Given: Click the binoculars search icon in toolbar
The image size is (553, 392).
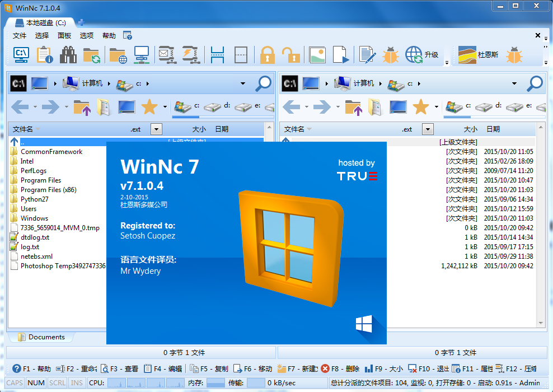Looking at the screenshot, I should pyautogui.click(x=68, y=55).
